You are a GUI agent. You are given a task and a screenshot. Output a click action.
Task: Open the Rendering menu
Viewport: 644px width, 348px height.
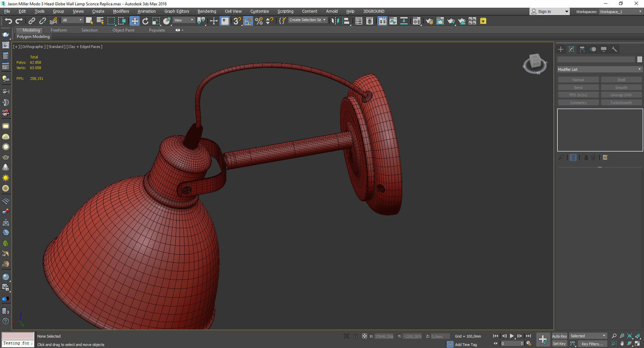coord(207,11)
